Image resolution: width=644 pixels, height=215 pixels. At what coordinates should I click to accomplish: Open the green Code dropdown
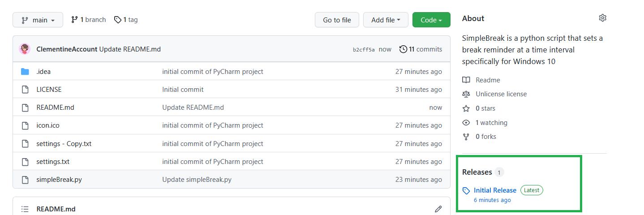[431, 20]
